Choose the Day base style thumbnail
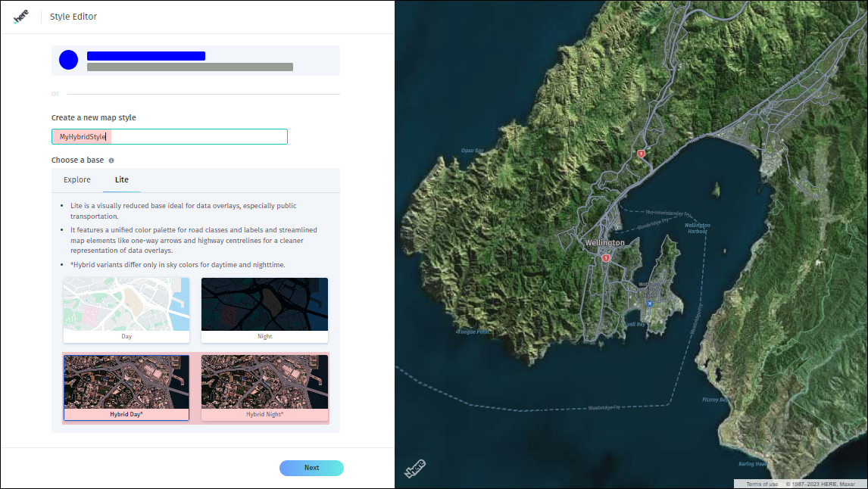868x489 pixels. (x=126, y=310)
